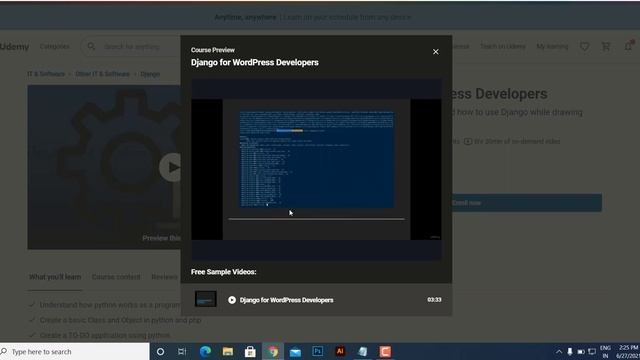Open Microsoft Store from taskbar
This screenshot has height=360, width=640.
[250, 351]
